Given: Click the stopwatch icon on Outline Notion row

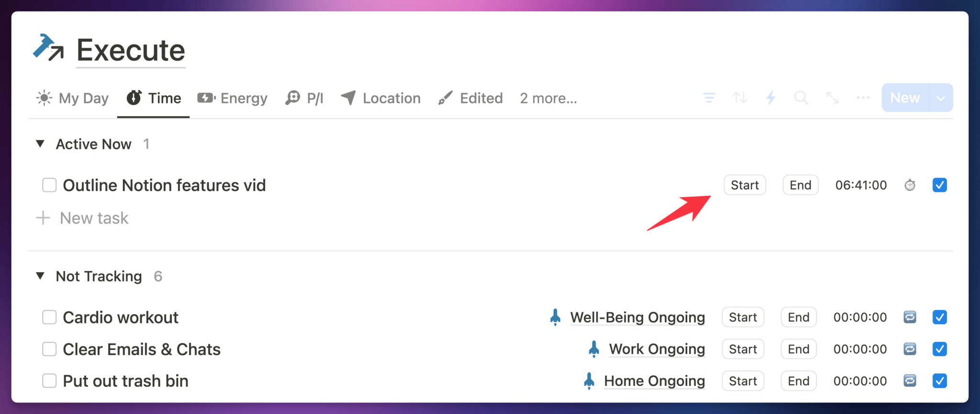Looking at the screenshot, I should click(x=910, y=185).
